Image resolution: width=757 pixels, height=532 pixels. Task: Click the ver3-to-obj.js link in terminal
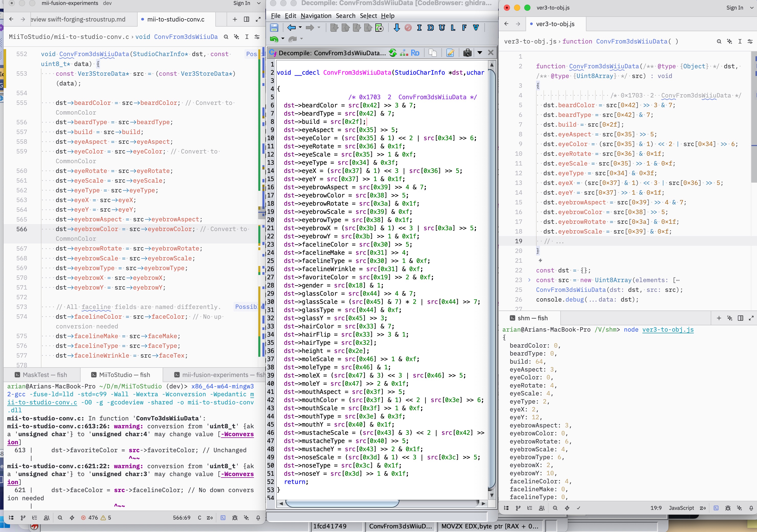click(668, 329)
